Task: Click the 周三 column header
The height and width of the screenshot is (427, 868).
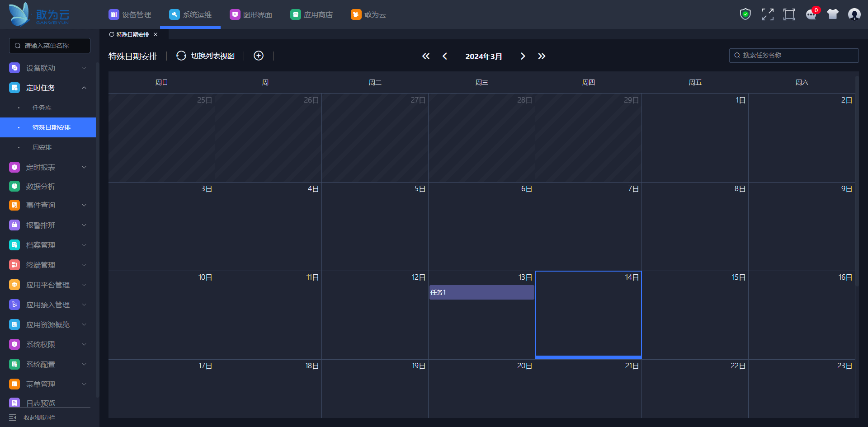Action: [482, 82]
